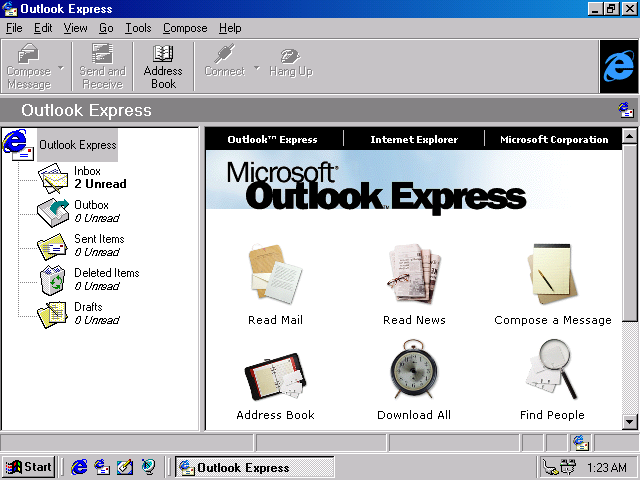
Task: Click the Connect toolbar button
Action: point(225,61)
